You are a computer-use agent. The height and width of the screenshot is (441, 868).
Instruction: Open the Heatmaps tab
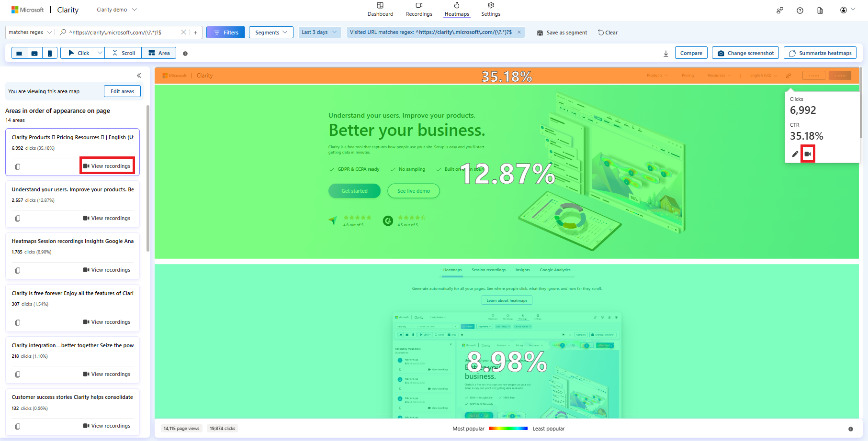457,9
